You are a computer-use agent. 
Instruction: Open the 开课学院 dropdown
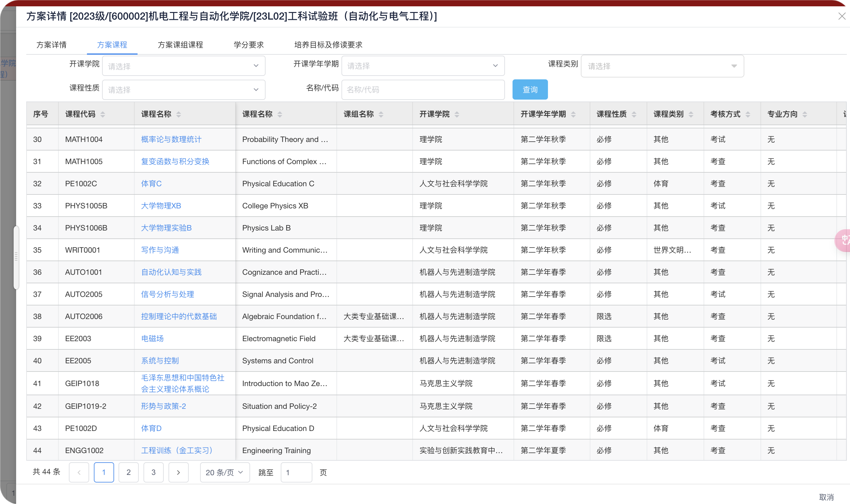click(184, 66)
